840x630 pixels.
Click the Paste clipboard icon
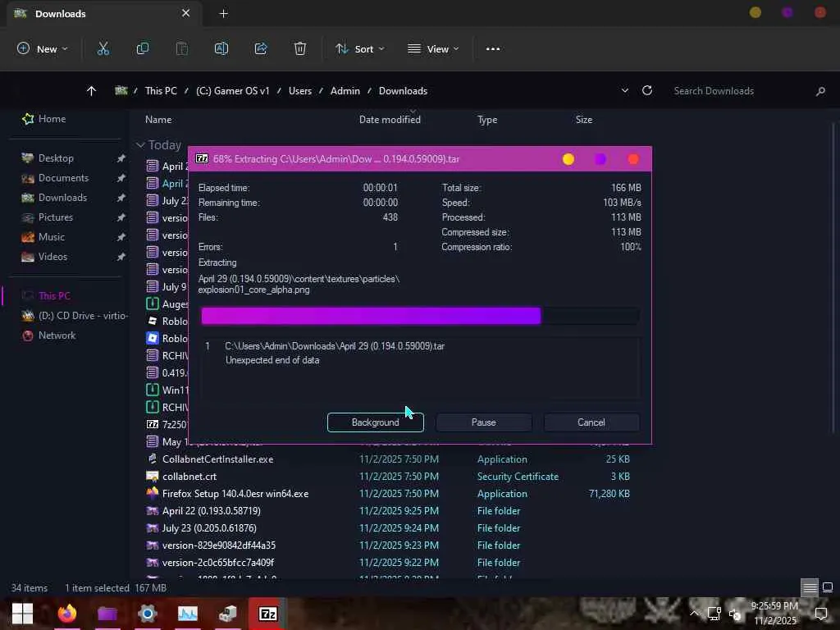coord(181,48)
